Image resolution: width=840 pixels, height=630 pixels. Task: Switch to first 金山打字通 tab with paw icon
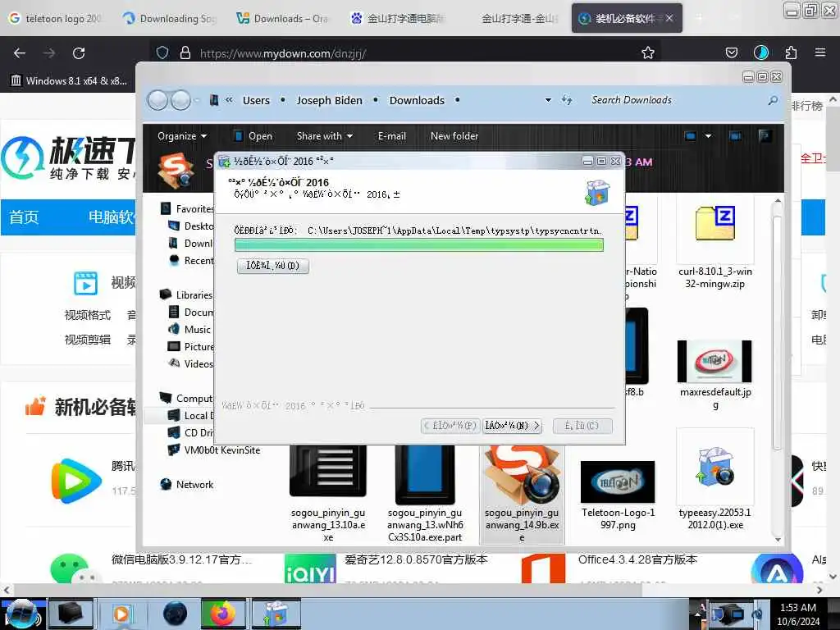tap(398, 18)
